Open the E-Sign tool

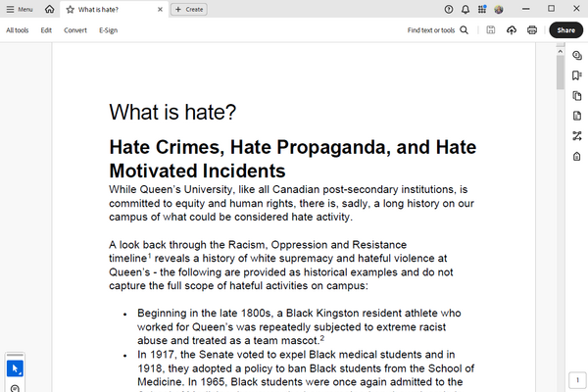[x=109, y=30]
